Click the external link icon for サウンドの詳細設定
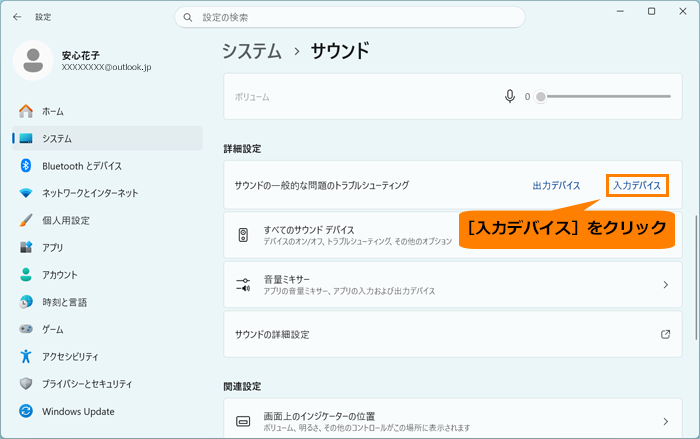Image resolution: width=700 pixels, height=439 pixels. click(665, 334)
